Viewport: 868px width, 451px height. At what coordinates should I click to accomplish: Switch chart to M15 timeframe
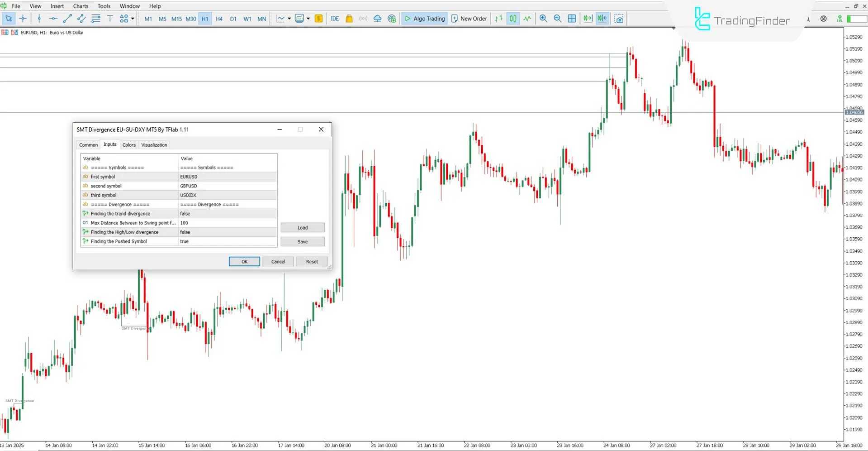click(x=176, y=19)
